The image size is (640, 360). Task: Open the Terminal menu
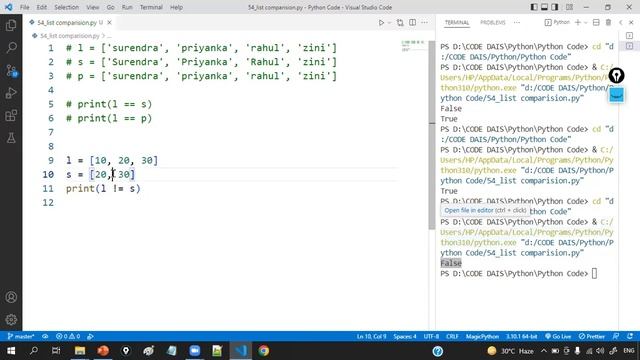tap(151, 7)
